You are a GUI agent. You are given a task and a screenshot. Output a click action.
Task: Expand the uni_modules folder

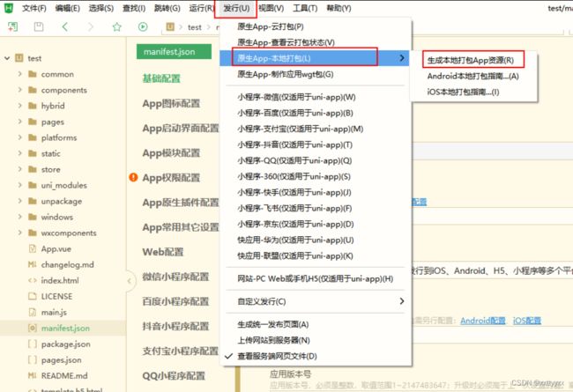tap(19, 185)
